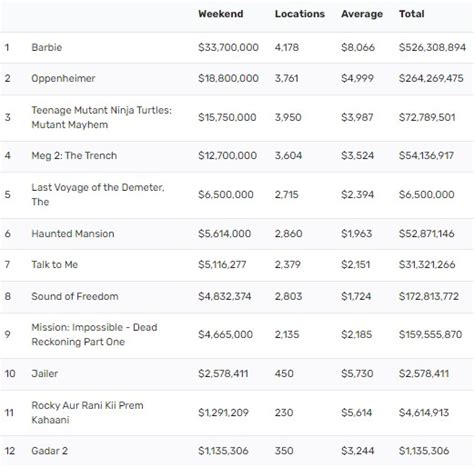This screenshot has width=474, height=467.
Task: Click Barbie's total $526,308,894
Action: tap(432, 47)
